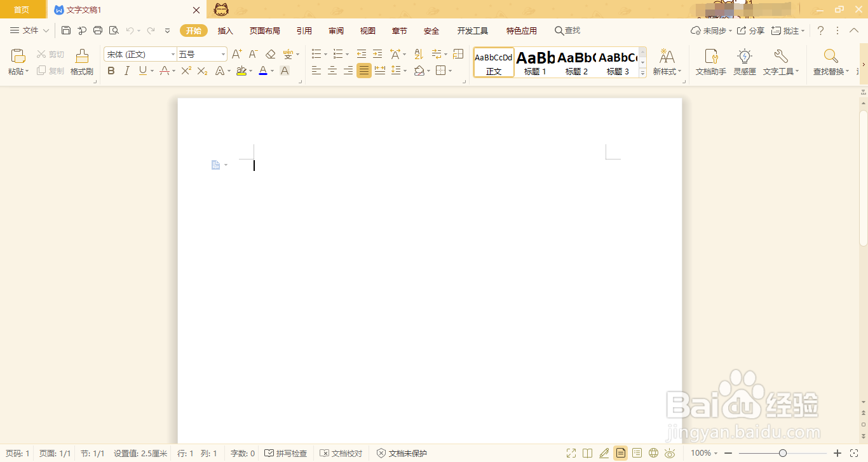
Task: Toggle Strikethrough formatting
Action: pyautogui.click(x=165, y=71)
